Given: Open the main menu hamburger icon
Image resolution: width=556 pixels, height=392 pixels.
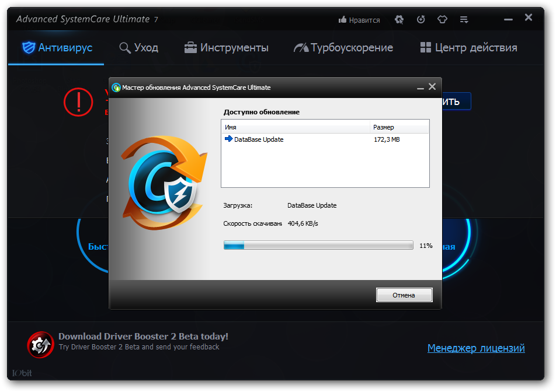Looking at the screenshot, I should (x=464, y=19).
